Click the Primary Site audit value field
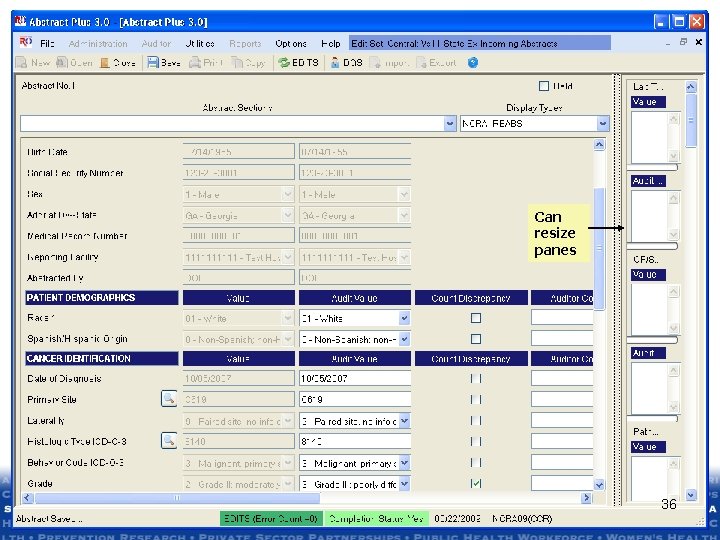Screen dimensions: 720x540 354,399
